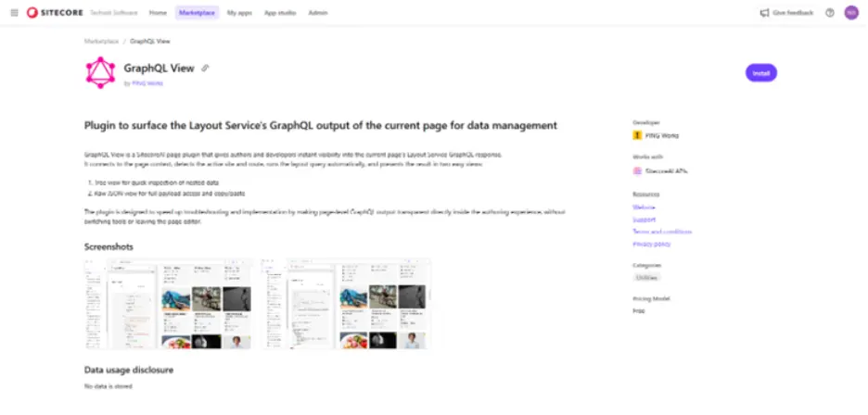The width and height of the screenshot is (868, 415).
Task: Click the Give feedback megaphone button
Action: (786, 13)
